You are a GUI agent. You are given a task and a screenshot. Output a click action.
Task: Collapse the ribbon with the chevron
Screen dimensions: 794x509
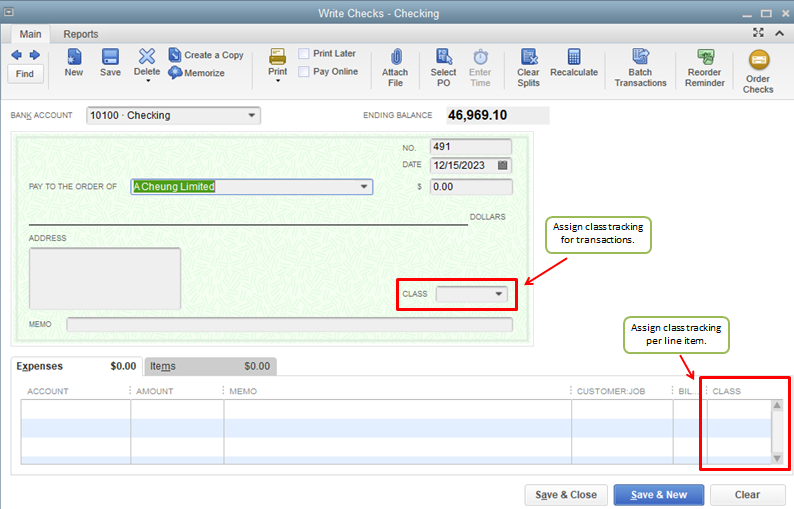click(x=779, y=33)
